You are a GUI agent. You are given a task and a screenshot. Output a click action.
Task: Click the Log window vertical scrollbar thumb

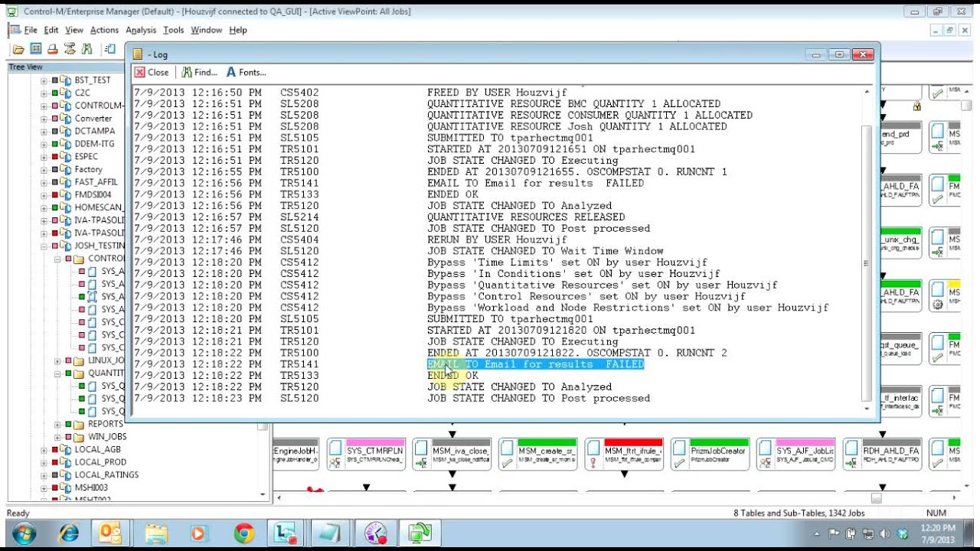click(x=866, y=263)
